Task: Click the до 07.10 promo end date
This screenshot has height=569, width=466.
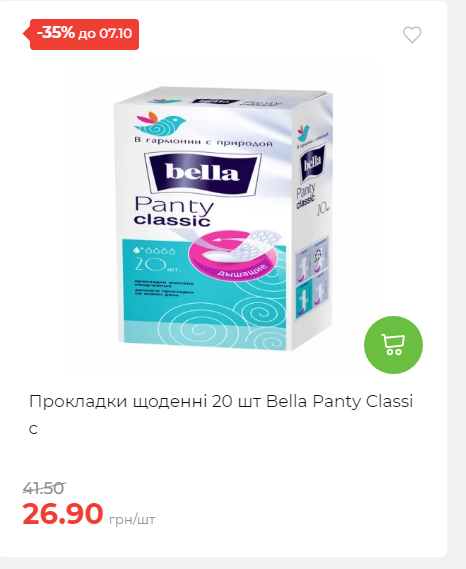Action: (x=105, y=34)
